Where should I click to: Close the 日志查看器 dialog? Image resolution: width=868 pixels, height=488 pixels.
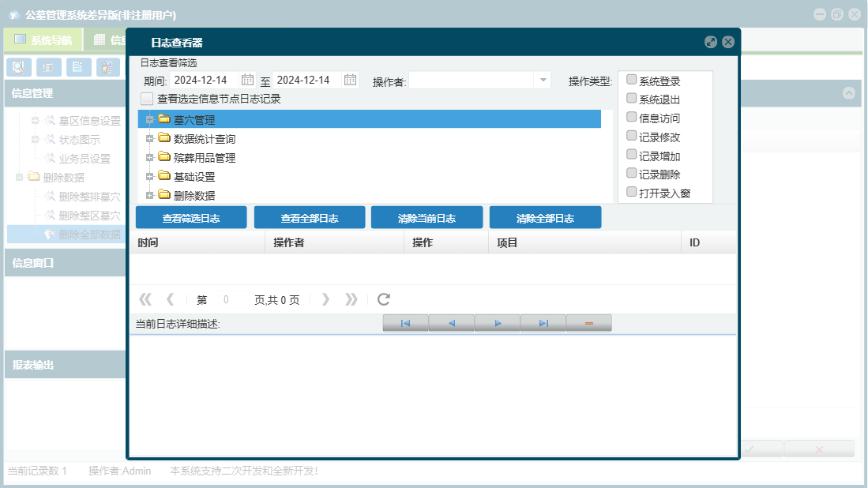coord(728,42)
